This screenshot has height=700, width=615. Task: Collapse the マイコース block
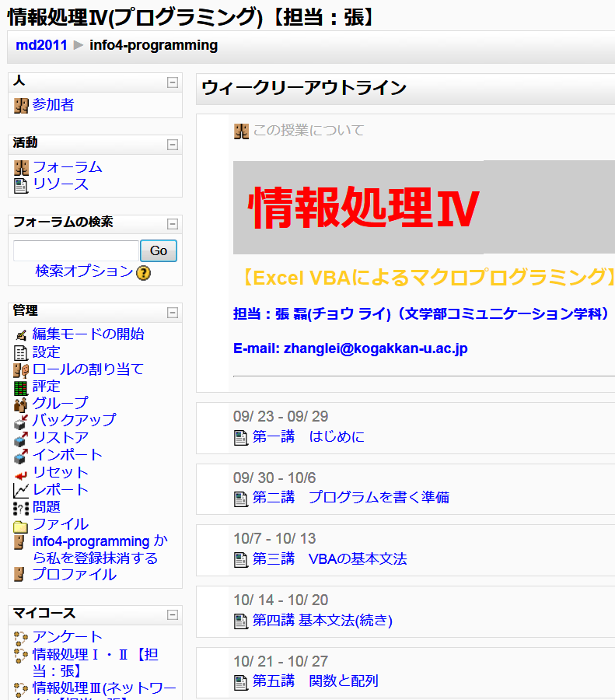pyautogui.click(x=173, y=615)
